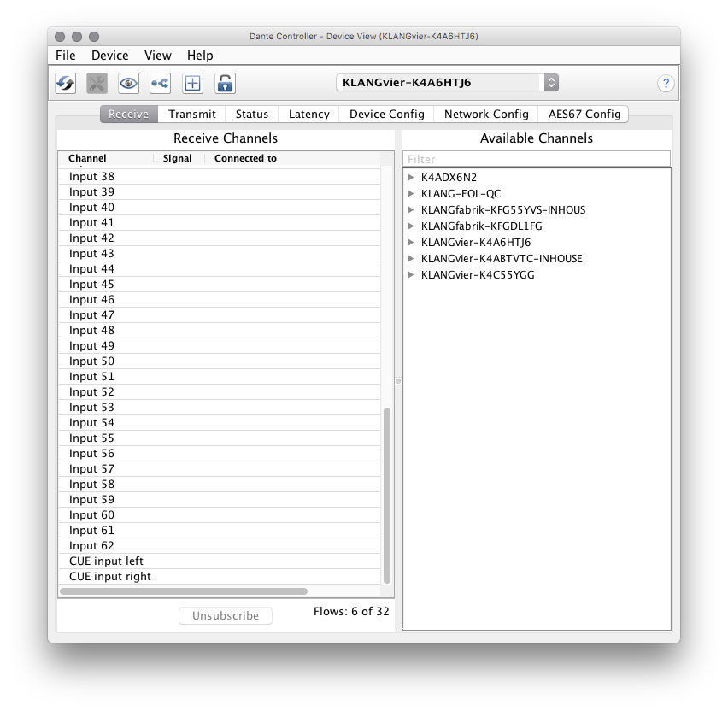Select the Input 38 channel row
Screen dimensions: 728x711
(x=220, y=177)
